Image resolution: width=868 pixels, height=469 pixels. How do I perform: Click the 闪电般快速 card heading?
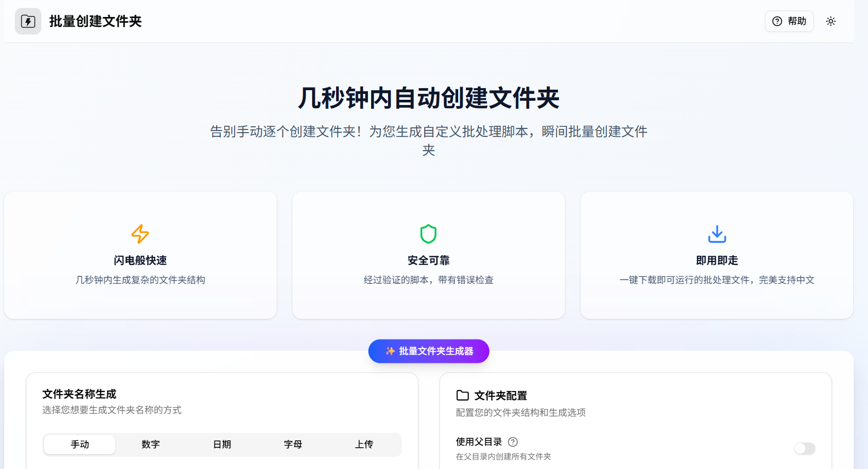coord(140,260)
